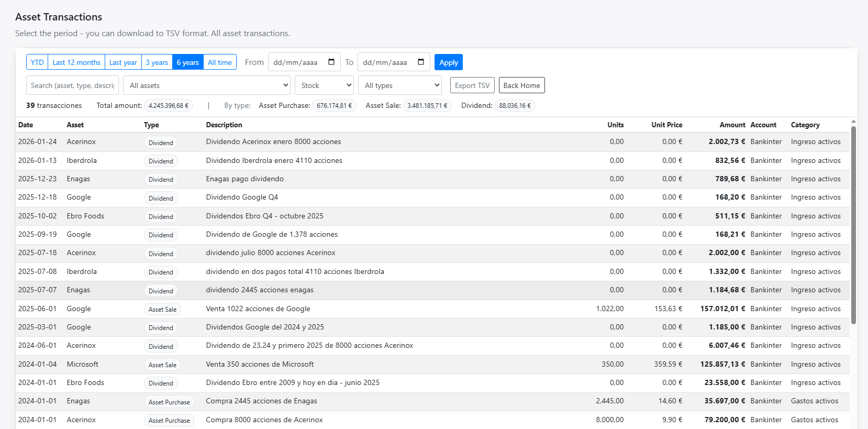Select the 6 years period filter
Screen dimensions: 868x429
pos(187,62)
